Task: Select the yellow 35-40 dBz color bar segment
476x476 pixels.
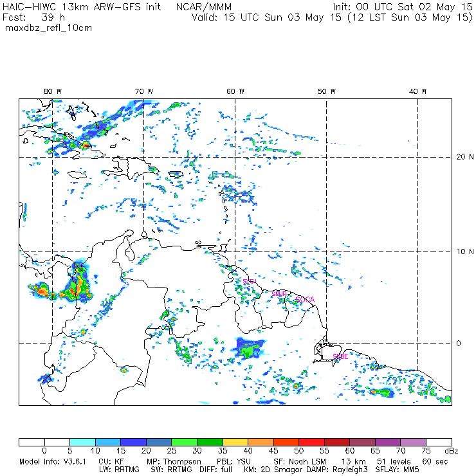Action: point(235,442)
